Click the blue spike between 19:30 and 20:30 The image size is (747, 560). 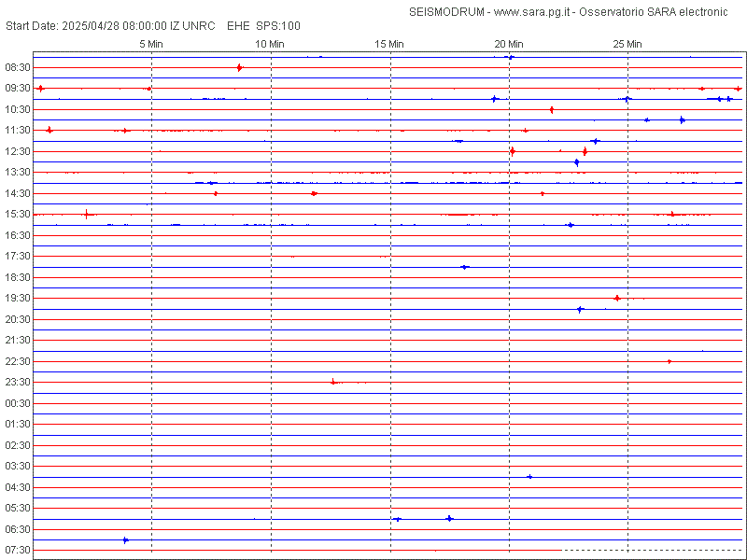tap(580, 310)
